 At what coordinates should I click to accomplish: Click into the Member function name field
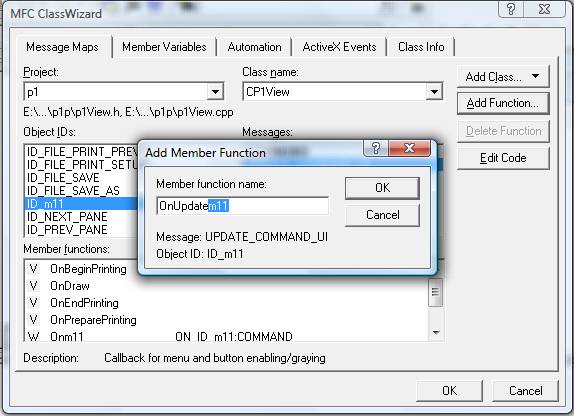242,206
